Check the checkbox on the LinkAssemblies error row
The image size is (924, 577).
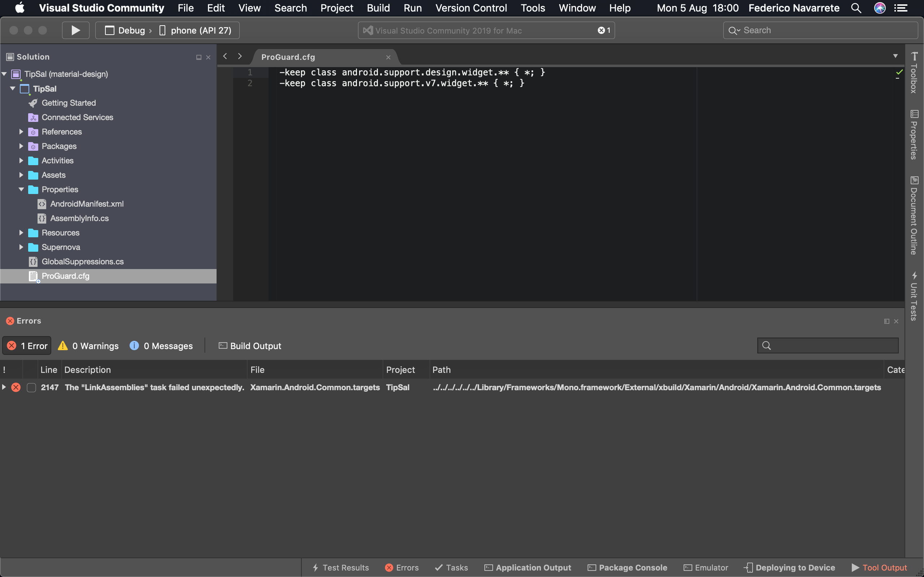31,387
